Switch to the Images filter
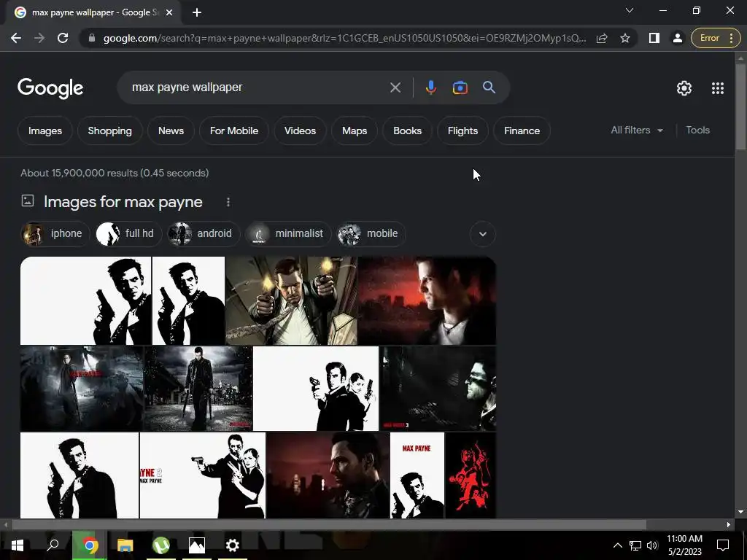 pos(44,131)
